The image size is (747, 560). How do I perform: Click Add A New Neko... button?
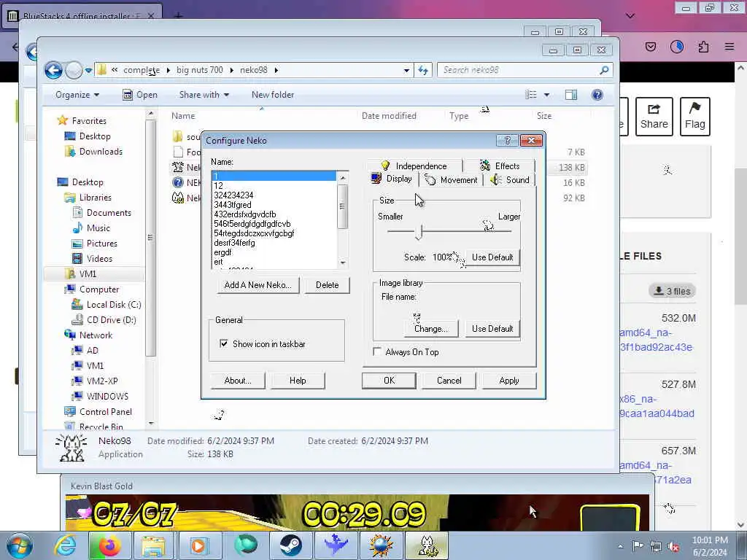(258, 285)
